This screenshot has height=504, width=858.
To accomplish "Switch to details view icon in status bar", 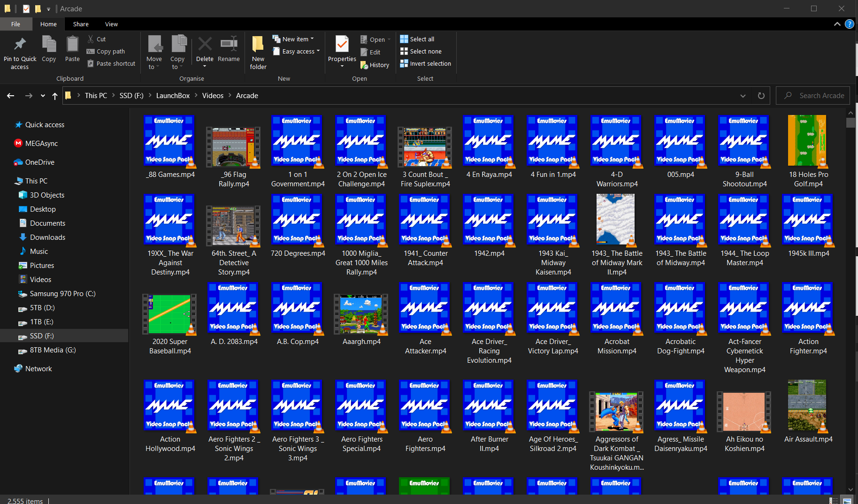I will [834, 501].
